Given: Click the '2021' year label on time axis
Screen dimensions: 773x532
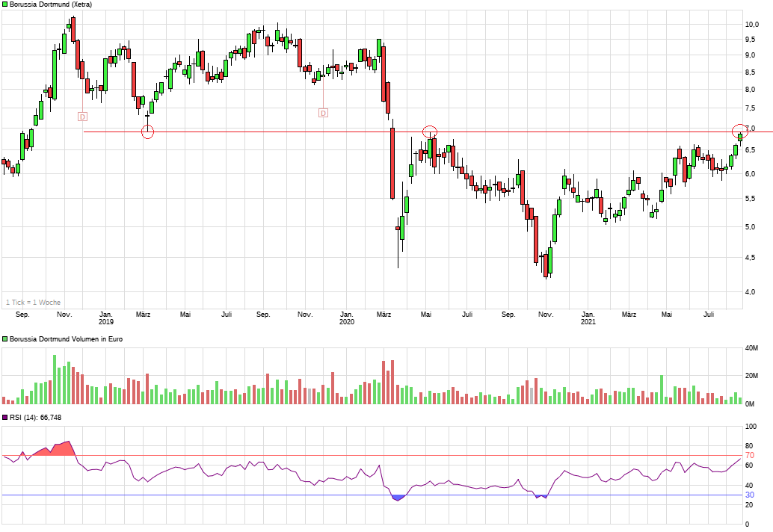Looking at the screenshot, I should pyautogui.click(x=588, y=322).
